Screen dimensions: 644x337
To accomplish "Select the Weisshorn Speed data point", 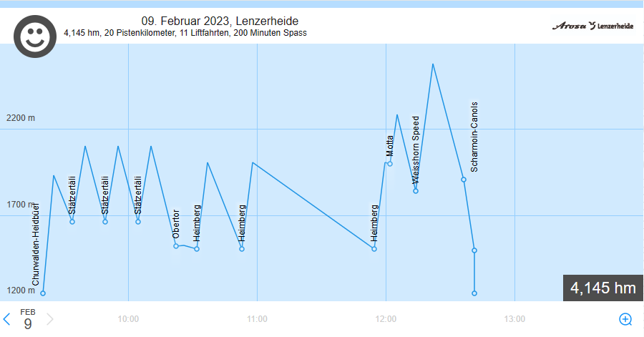I will 415,191.
